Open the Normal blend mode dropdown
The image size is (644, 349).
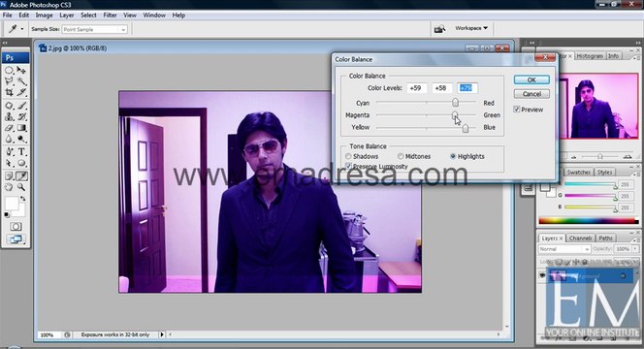tap(563, 249)
